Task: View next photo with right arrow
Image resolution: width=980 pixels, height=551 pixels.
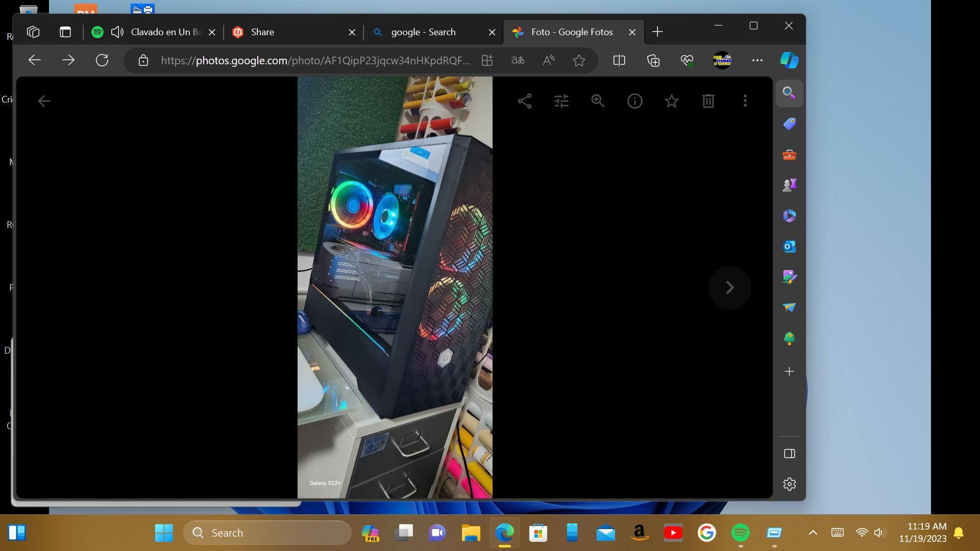Action: (729, 288)
